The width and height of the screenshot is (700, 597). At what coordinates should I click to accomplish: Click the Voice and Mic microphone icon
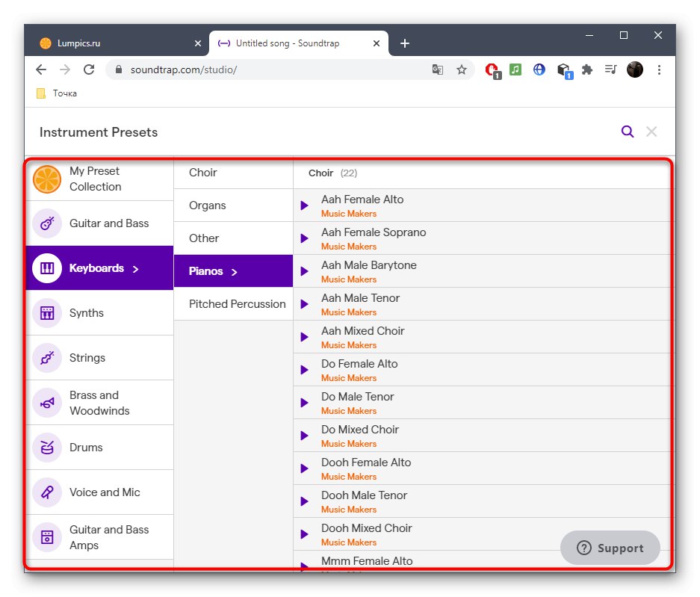click(47, 492)
